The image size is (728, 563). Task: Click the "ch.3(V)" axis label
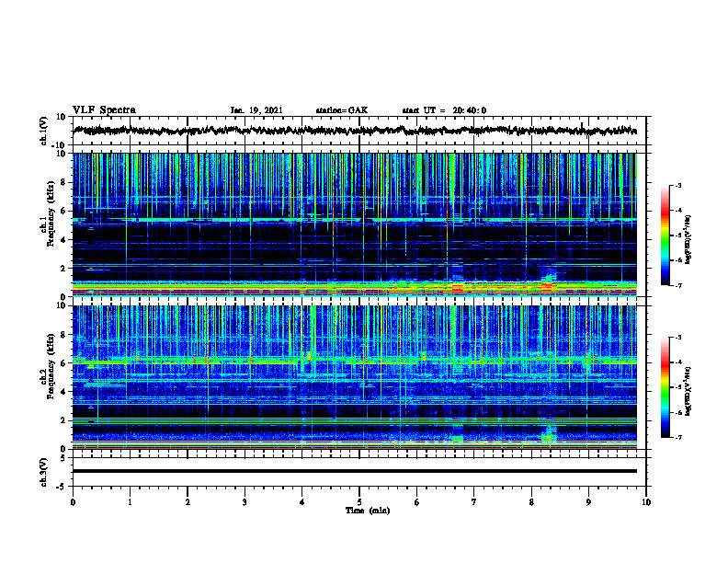click(44, 473)
